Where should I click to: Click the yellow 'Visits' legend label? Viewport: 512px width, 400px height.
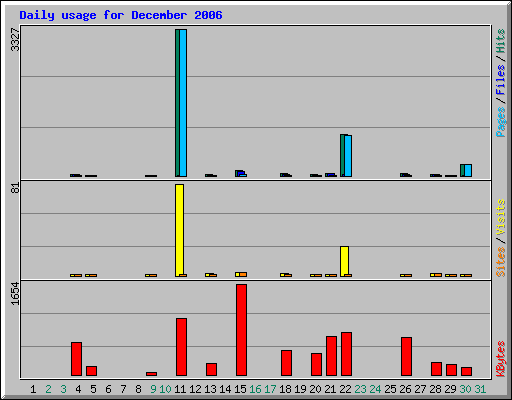[x=500, y=217]
